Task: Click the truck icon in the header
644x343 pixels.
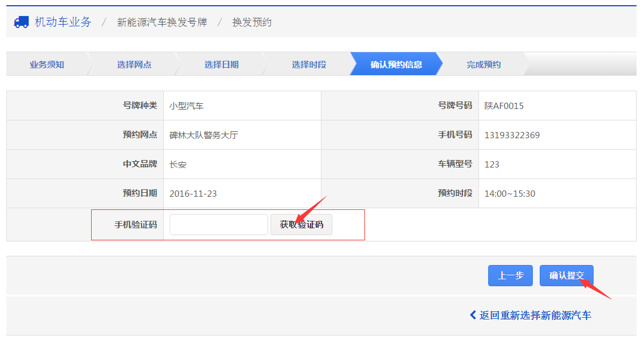Action: [21, 22]
